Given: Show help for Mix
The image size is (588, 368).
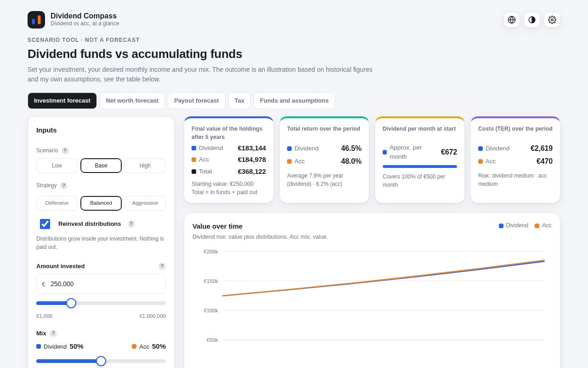Looking at the screenshot, I should [53, 333].
